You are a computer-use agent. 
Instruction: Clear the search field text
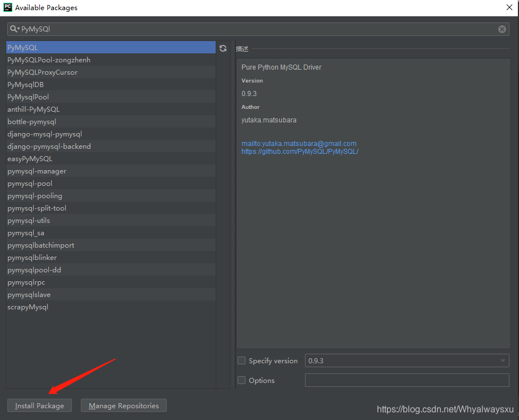pyautogui.click(x=502, y=29)
